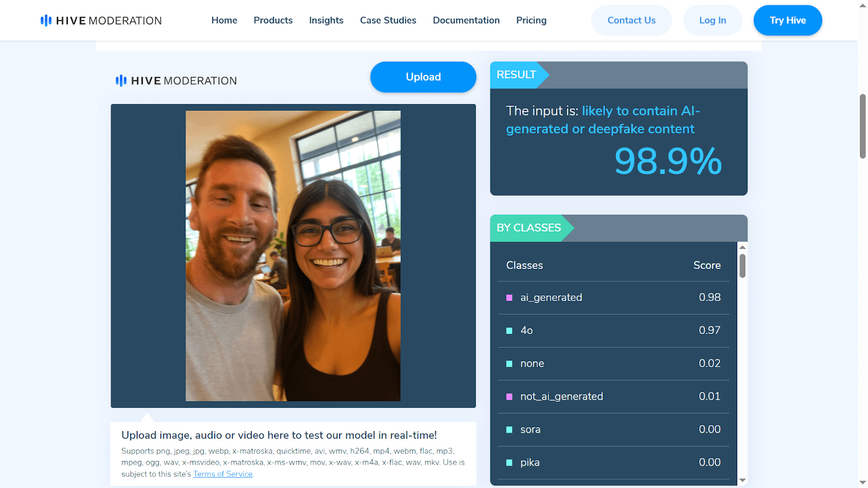The image size is (868, 488).
Task: Select the 4o class label
Action: [526, 330]
